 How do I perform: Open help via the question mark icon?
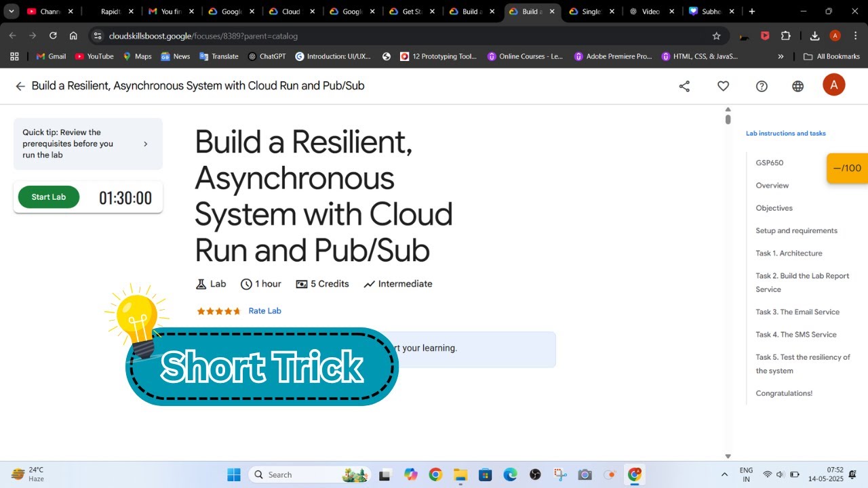point(762,86)
